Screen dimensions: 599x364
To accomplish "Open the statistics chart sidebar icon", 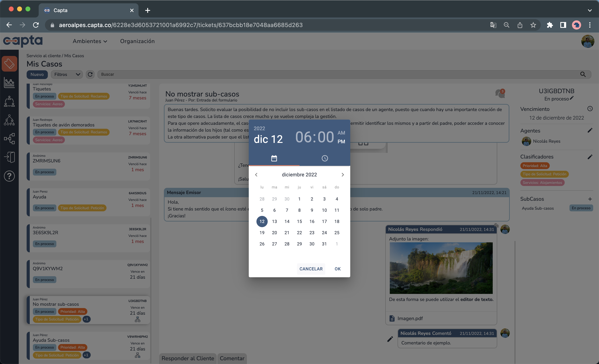I will click(9, 83).
